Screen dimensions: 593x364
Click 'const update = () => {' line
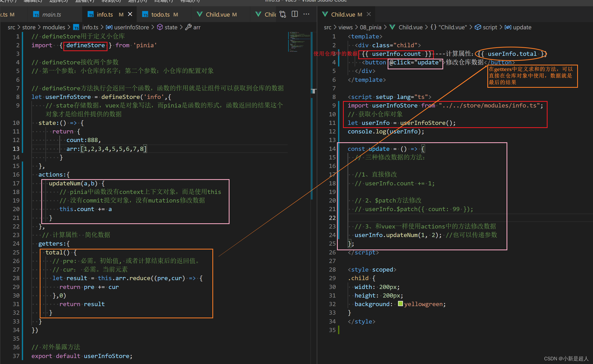[386, 149]
